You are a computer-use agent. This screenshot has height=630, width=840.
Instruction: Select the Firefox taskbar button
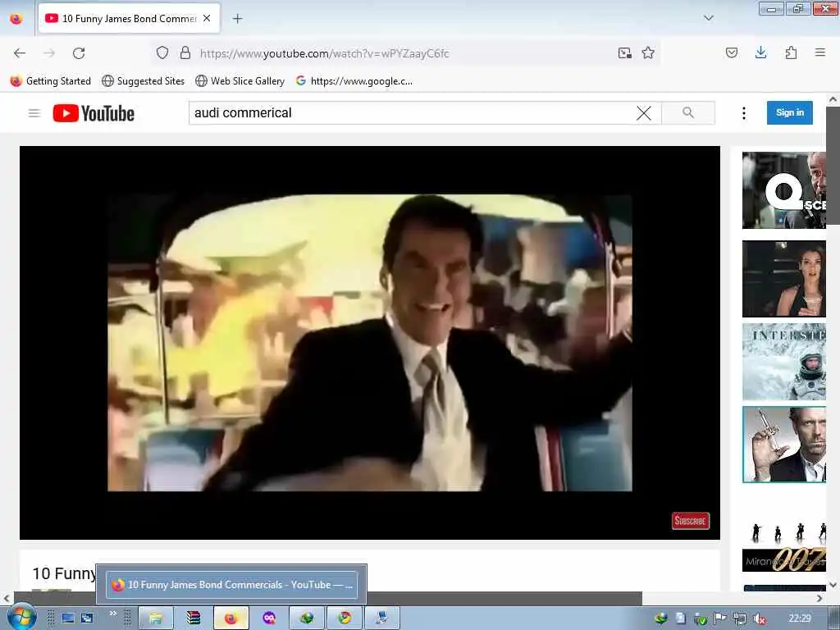(231, 619)
